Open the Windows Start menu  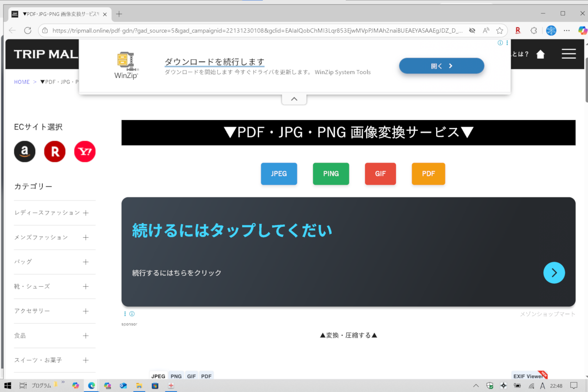coord(8,386)
